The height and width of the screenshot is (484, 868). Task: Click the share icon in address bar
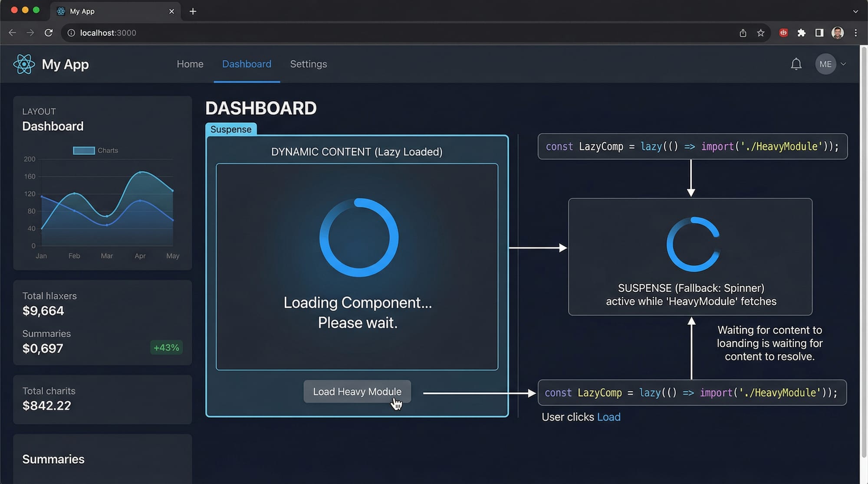(x=743, y=33)
